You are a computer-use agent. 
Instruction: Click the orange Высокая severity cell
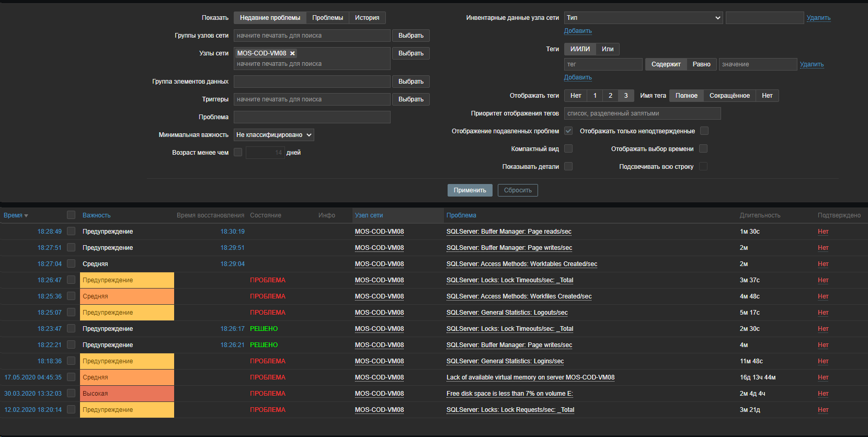coord(127,394)
